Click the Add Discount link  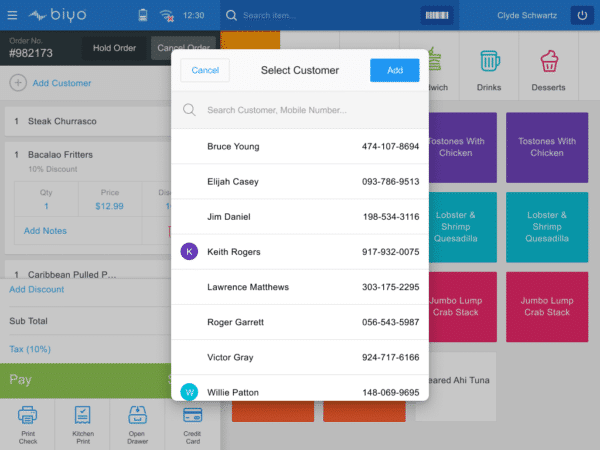(x=37, y=289)
